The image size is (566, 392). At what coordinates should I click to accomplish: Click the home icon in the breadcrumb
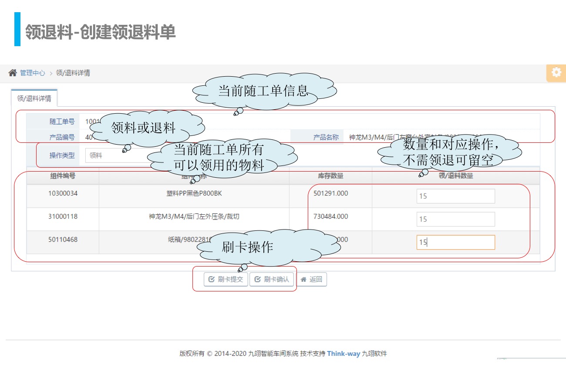(x=13, y=73)
